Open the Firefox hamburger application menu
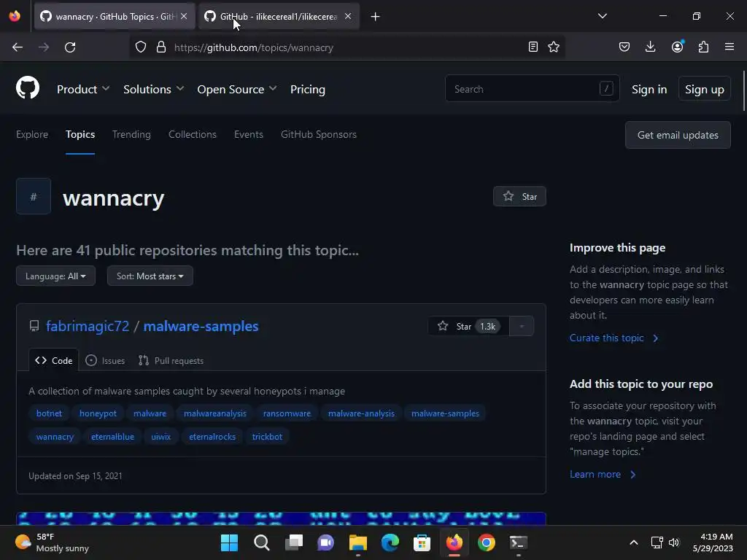The image size is (747, 560). tap(729, 47)
